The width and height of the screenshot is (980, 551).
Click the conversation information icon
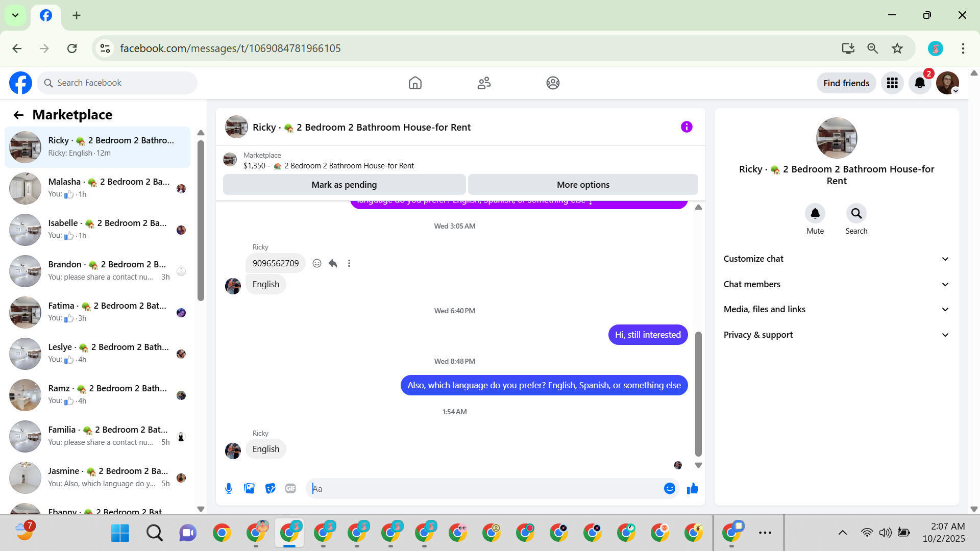pyautogui.click(x=687, y=127)
